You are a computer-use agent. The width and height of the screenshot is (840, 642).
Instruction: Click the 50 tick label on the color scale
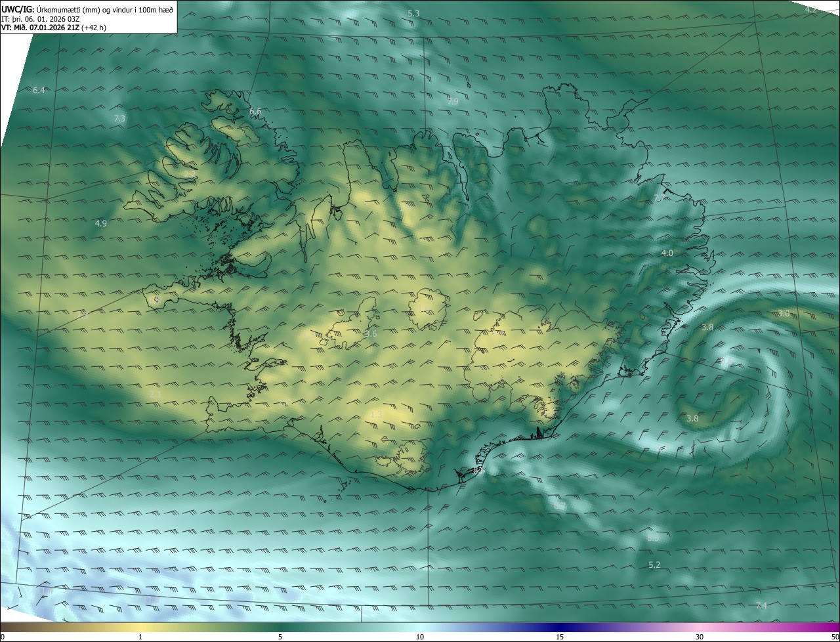835,637
